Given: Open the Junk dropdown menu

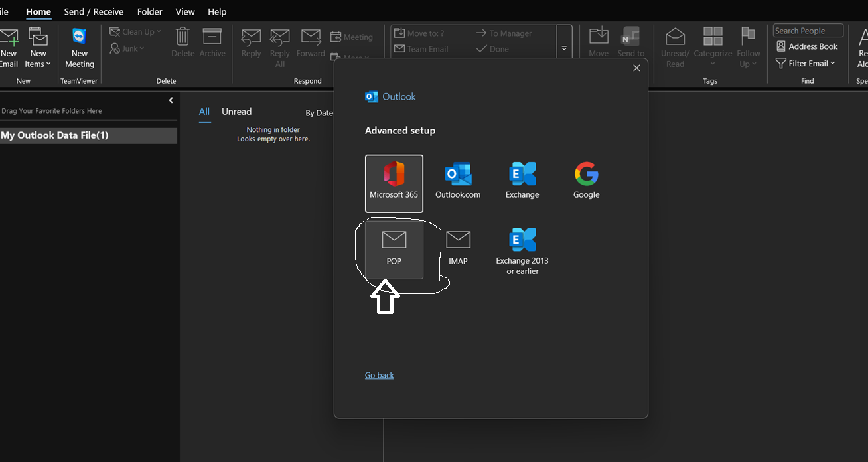Looking at the screenshot, I should (127, 48).
